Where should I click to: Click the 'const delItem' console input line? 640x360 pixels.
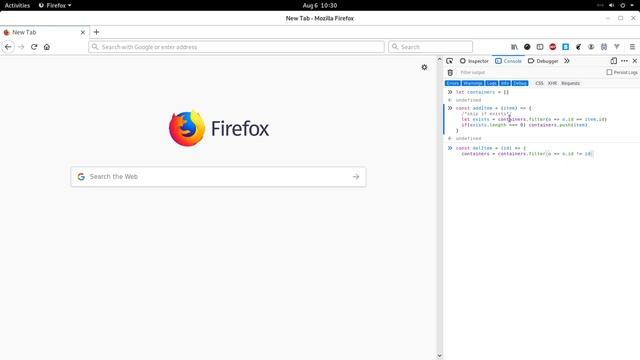(491, 148)
